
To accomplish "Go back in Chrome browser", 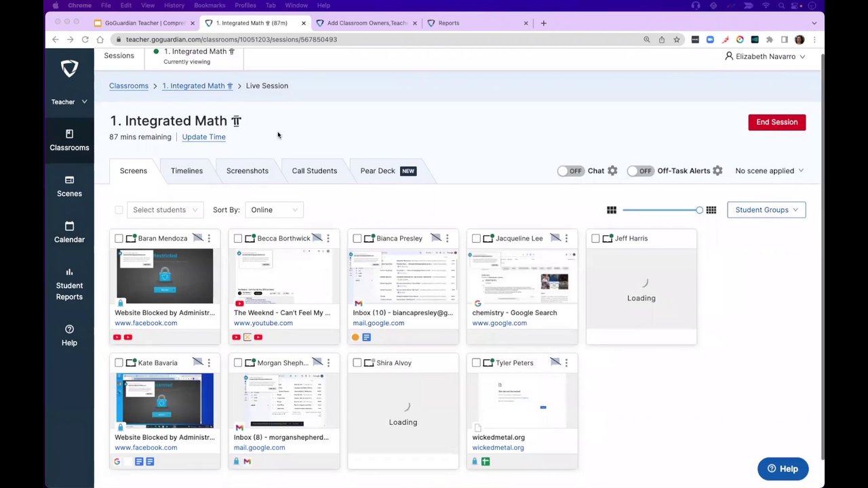I will 56,39.
